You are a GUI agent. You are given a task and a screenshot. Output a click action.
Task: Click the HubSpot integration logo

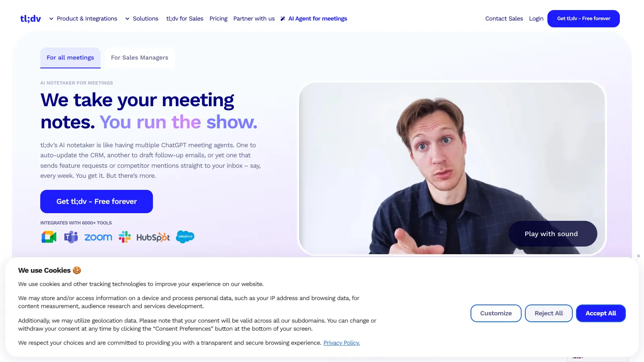pos(153,237)
